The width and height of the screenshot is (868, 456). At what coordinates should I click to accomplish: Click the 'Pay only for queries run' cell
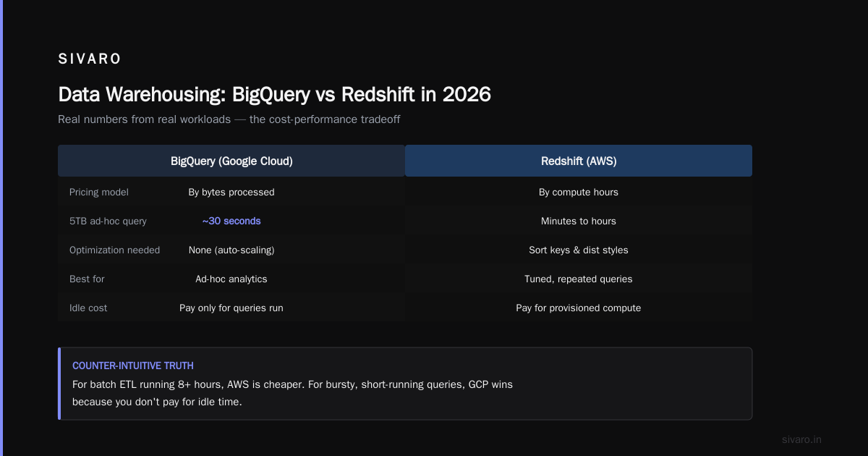tap(231, 308)
